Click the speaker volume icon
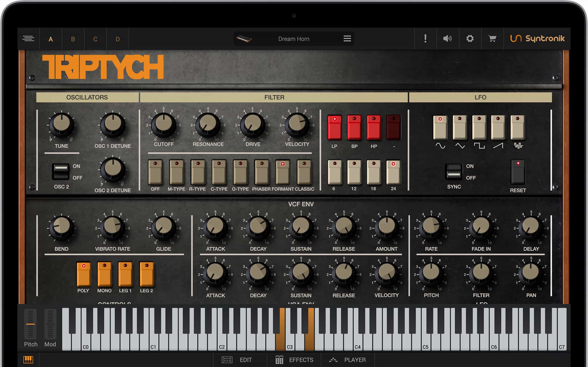588x367 pixels. 447,38
